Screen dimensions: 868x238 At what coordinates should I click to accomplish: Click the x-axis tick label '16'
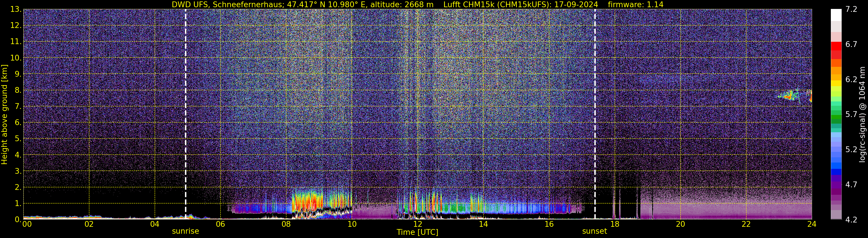click(x=549, y=224)
